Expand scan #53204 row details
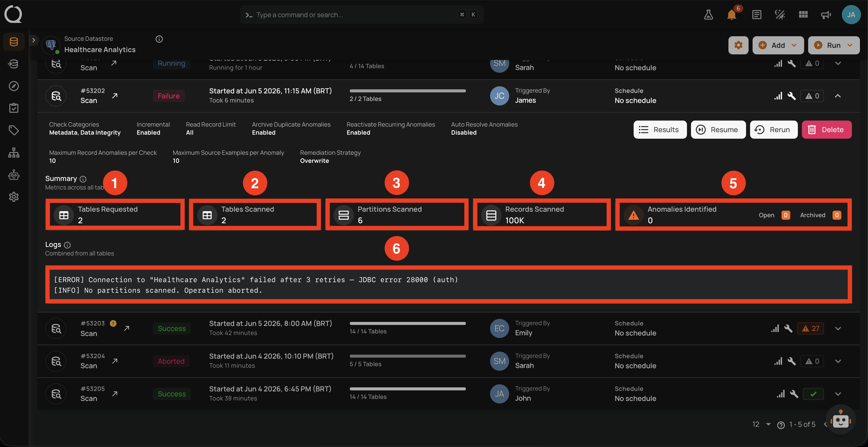 click(838, 361)
